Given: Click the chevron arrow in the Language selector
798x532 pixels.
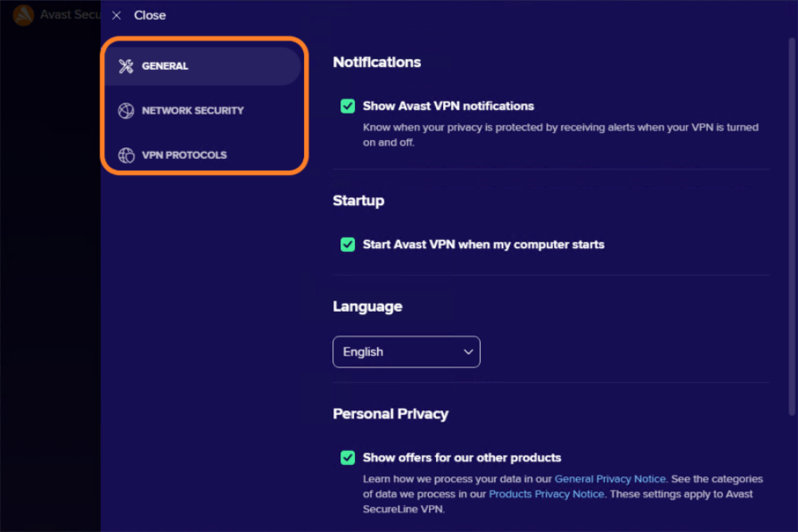Looking at the screenshot, I should tap(468, 351).
